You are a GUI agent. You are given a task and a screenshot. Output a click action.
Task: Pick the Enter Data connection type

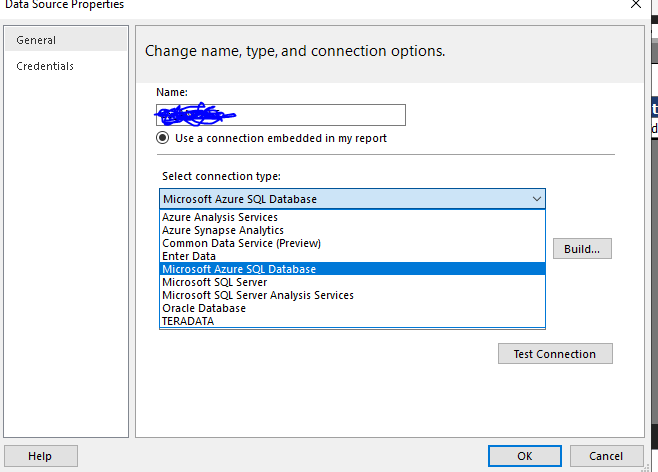point(352,256)
